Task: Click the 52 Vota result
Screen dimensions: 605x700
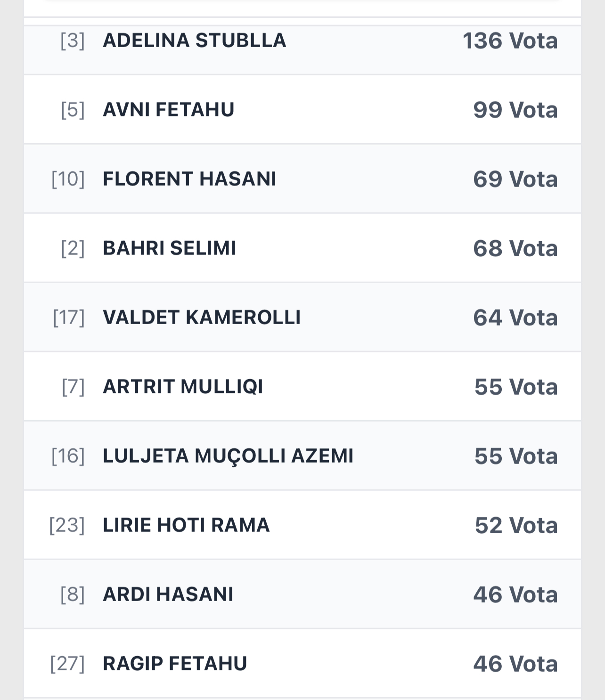Action: coord(516,526)
